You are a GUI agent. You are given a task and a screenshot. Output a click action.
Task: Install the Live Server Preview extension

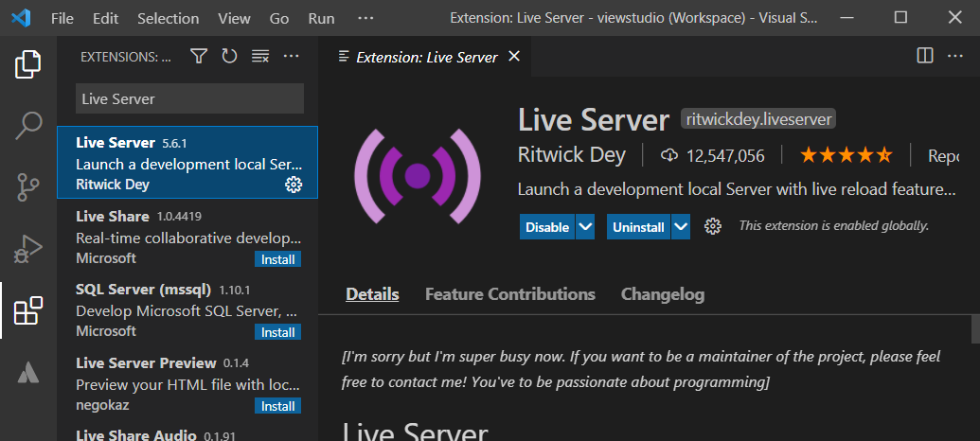click(x=278, y=406)
